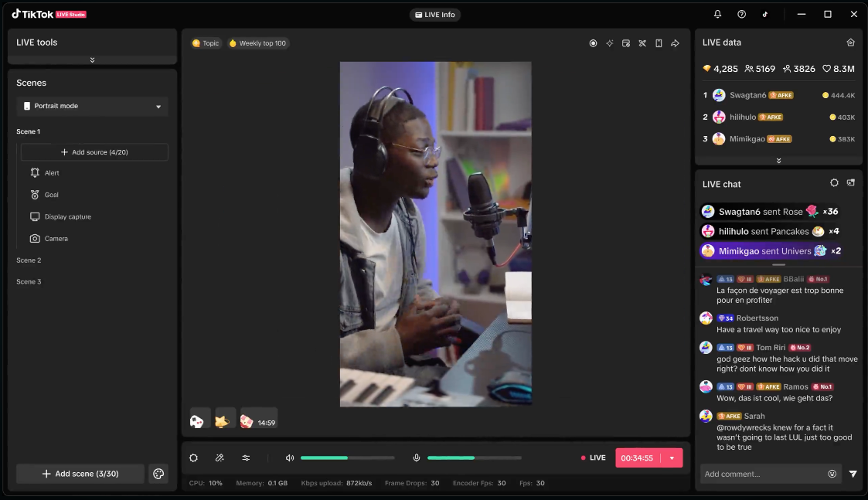Select the scissors icon above the preview
This screenshot has height=500, width=868.
pos(642,43)
